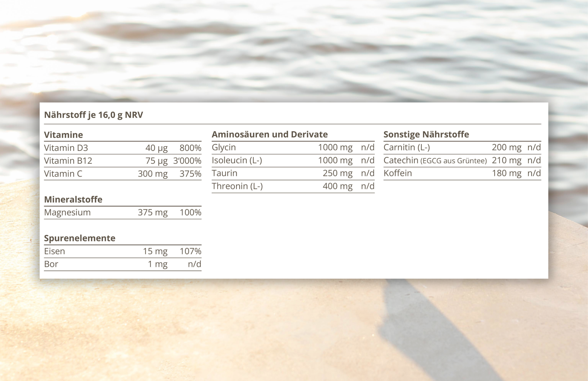Click the 'Taurin' row label
Viewport: 588px width, 381px height.
[x=225, y=173]
